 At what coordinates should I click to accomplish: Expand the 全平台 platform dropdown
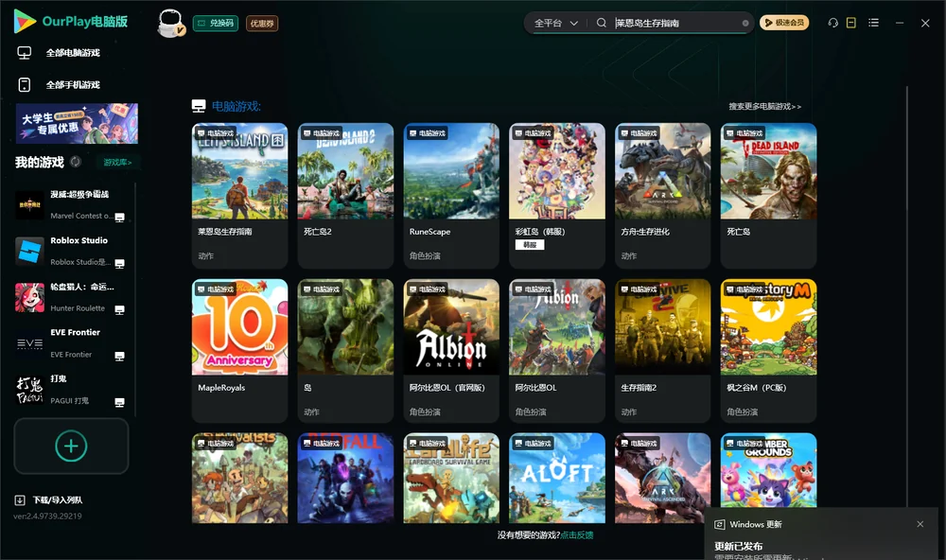pyautogui.click(x=556, y=23)
